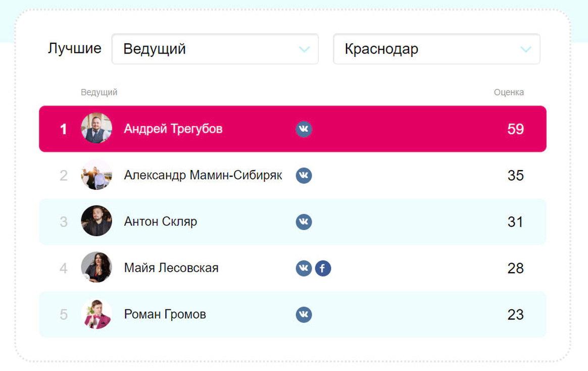This screenshot has height=371, width=588.
Task: Open Андрей Трегубов's avatar photo
Action: (96, 128)
